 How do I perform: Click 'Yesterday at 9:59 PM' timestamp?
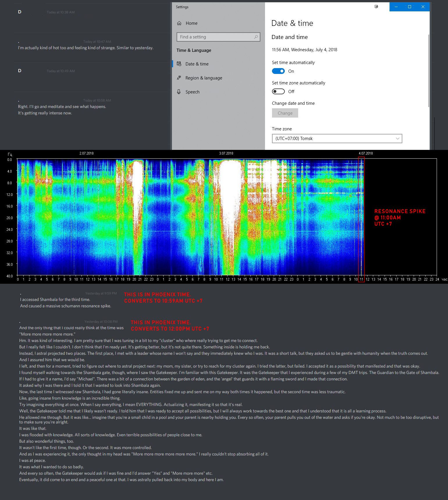pos(101,293)
